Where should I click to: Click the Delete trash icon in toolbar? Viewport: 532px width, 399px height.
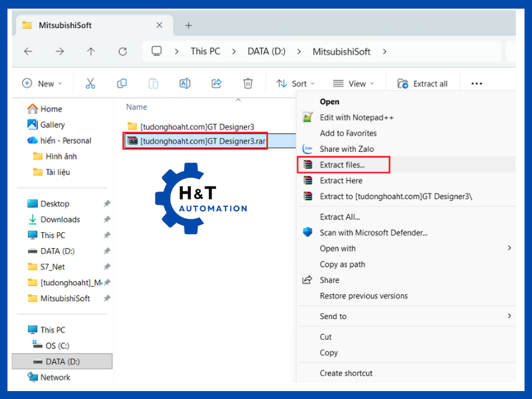[248, 83]
